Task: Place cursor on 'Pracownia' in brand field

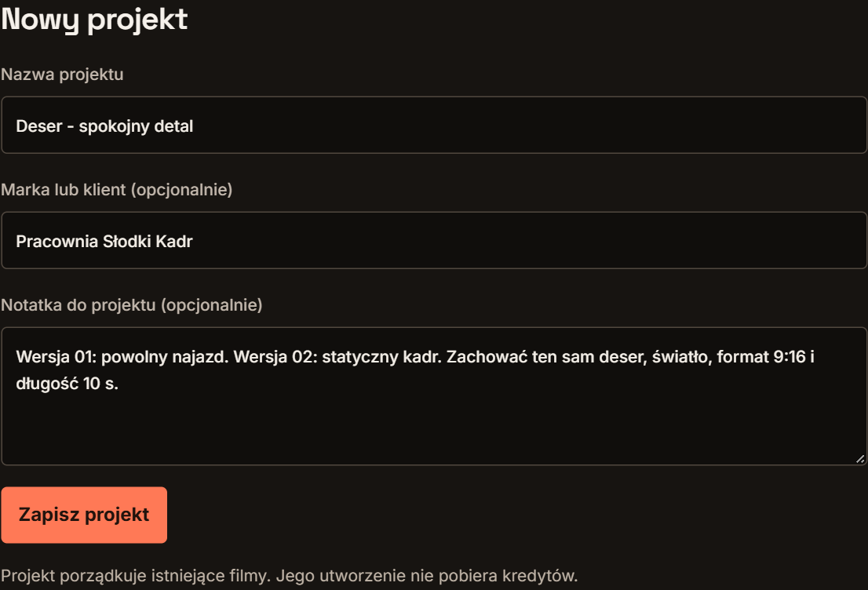Action: (x=57, y=242)
